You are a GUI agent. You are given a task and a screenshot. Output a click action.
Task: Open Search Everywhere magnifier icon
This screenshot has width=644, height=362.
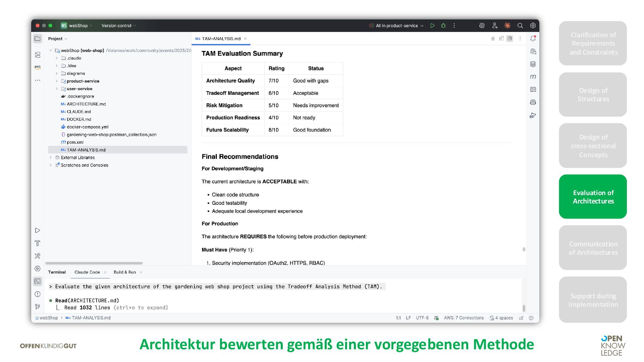[520, 25]
